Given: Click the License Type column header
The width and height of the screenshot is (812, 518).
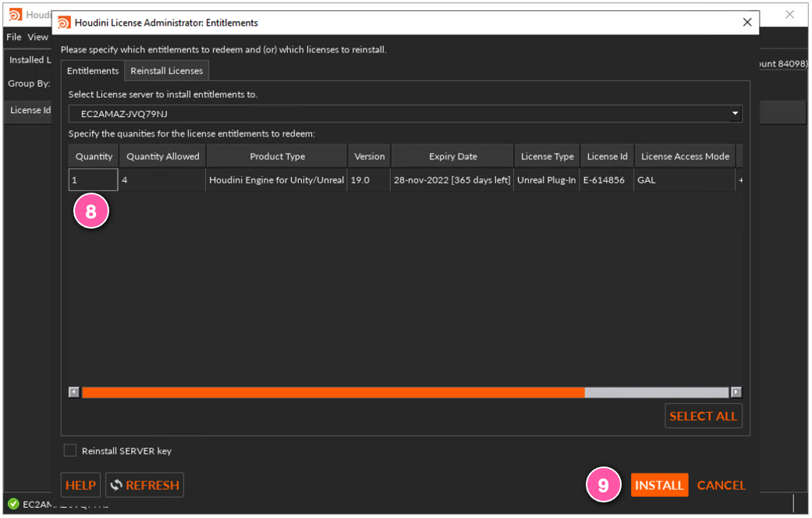Looking at the screenshot, I should pos(548,157).
